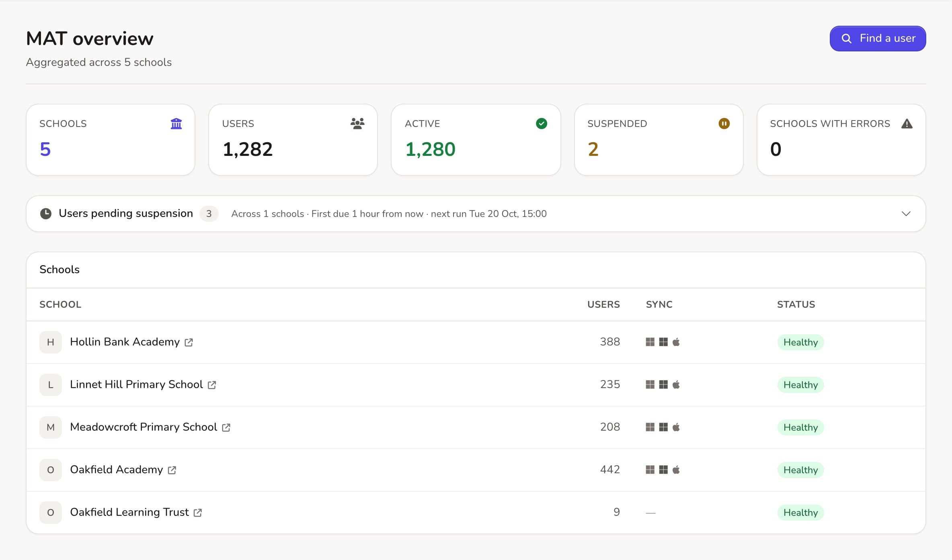
Task: Click the Healthy status badge for Oakfield Learning Trust
Action: point(800,513)
